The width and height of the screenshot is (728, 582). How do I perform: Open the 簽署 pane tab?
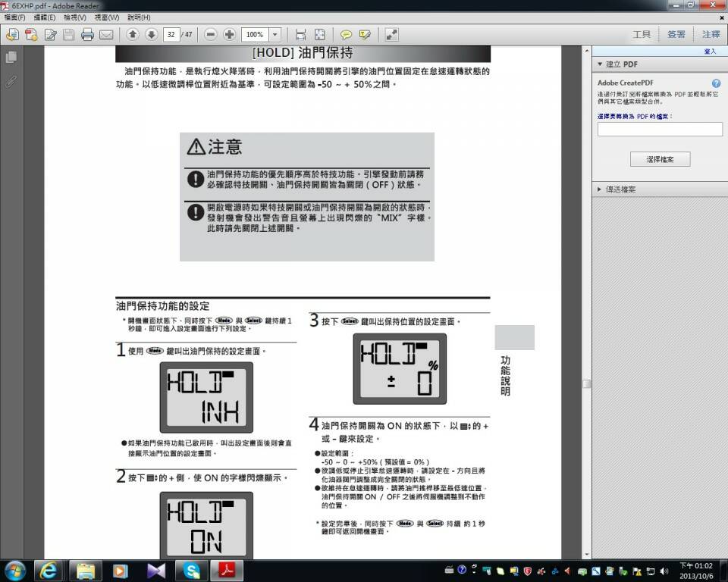point(676,34)
